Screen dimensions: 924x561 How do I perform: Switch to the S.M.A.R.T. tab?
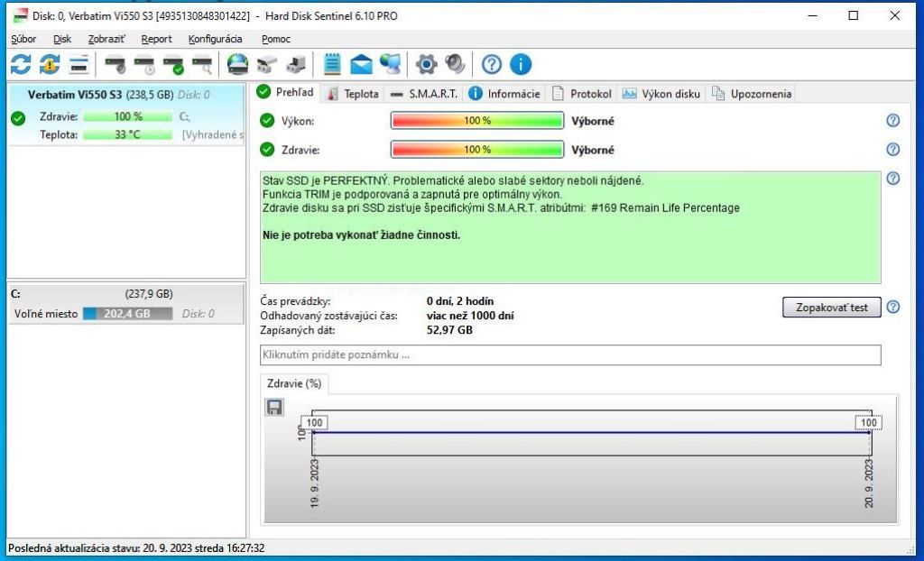pos(424,94)
